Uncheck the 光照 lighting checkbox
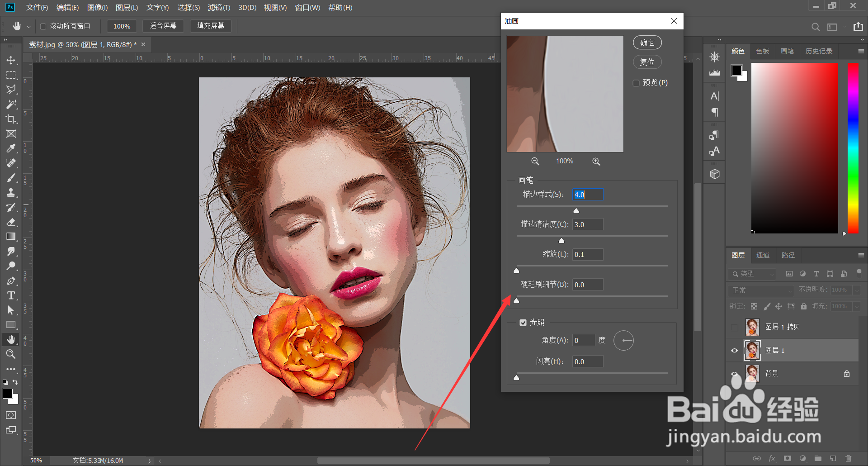The width and height of the screenshot is (868, 466). click(x=523, y=323)
